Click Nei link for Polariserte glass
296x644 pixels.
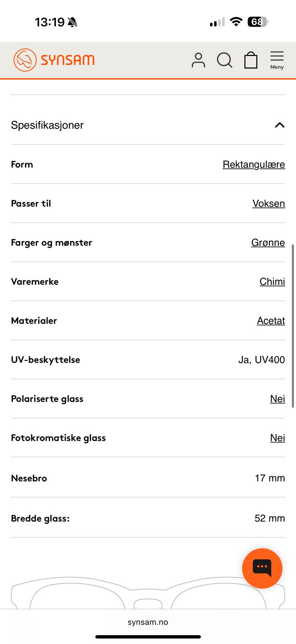(277, 398)
